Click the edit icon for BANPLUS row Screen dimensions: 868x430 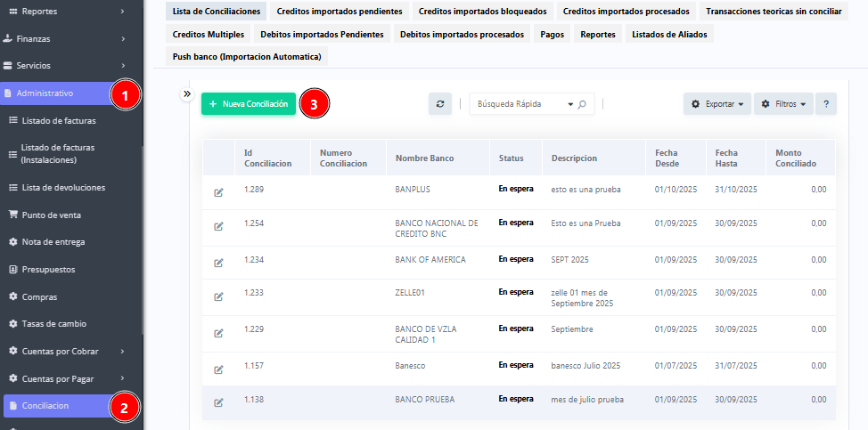(218, 192)
